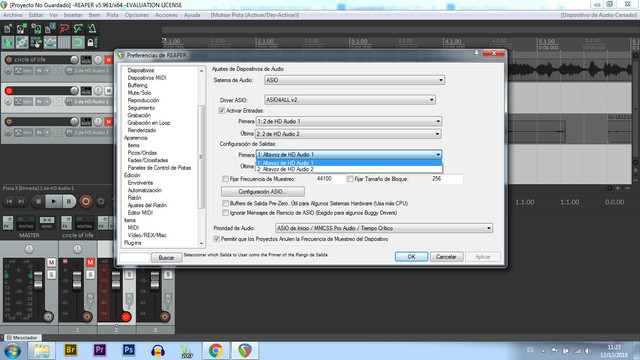The width and height of the screenshot is (640, 360).
Task: Enable Buffers de Salida Pre-Zero checkbox
Action: 225,203
